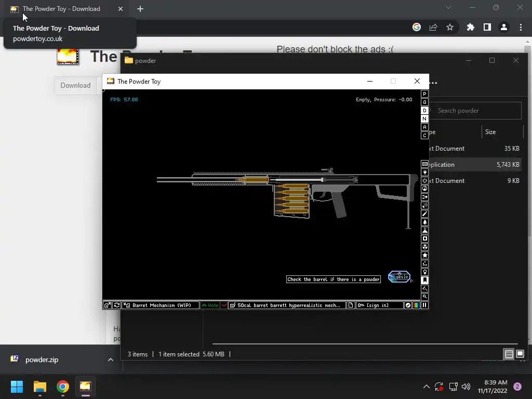Open console with C quick button

point(424,136)
